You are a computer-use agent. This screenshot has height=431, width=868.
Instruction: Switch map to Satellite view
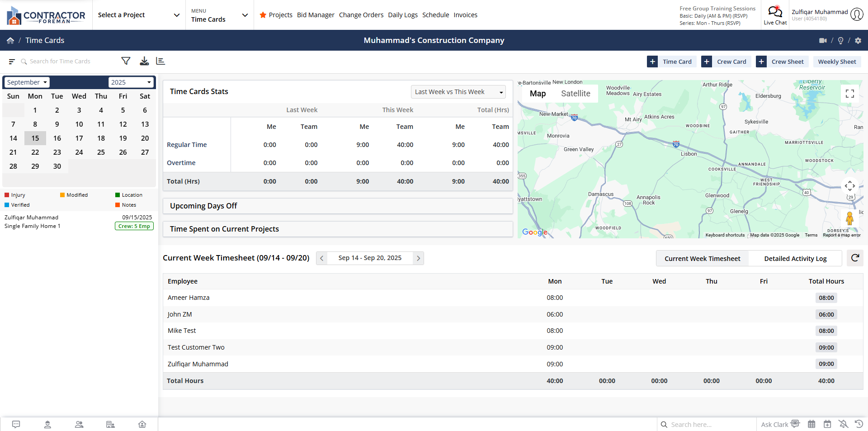click(576, 94)
